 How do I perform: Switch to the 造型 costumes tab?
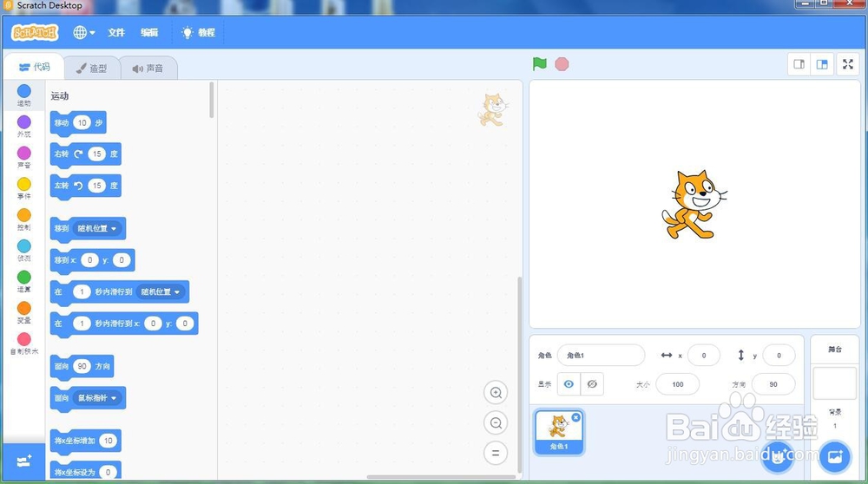[x=92, y=69]
